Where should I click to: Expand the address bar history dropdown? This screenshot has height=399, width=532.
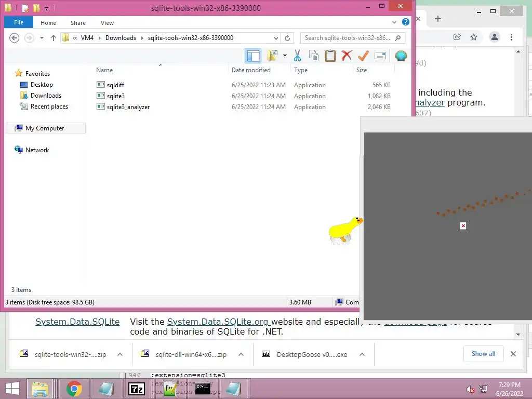(276, 38)
